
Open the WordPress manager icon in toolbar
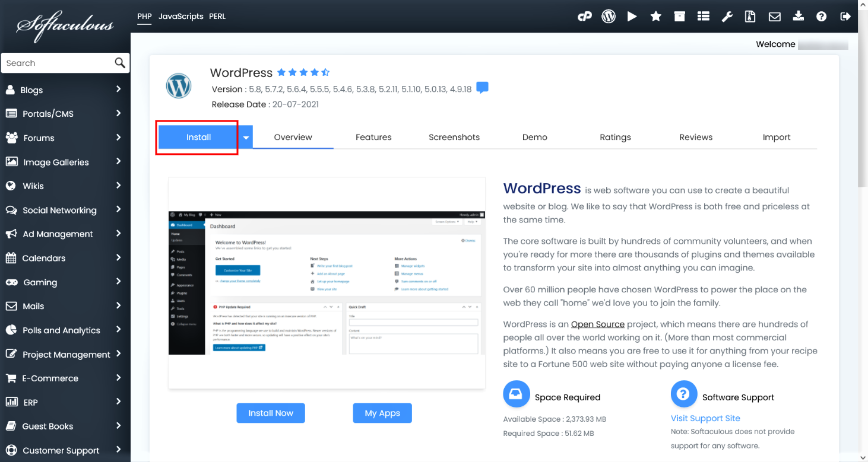608,17
